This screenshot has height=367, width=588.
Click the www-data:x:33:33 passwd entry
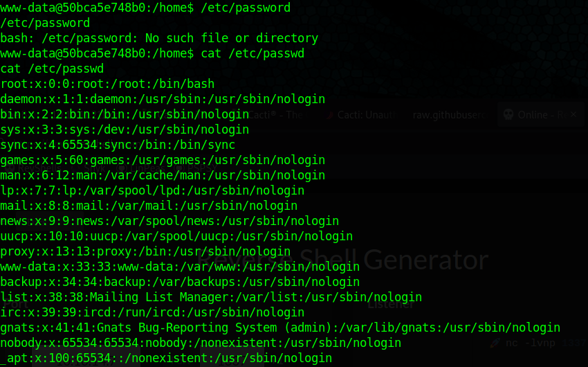tap(180, 267)
